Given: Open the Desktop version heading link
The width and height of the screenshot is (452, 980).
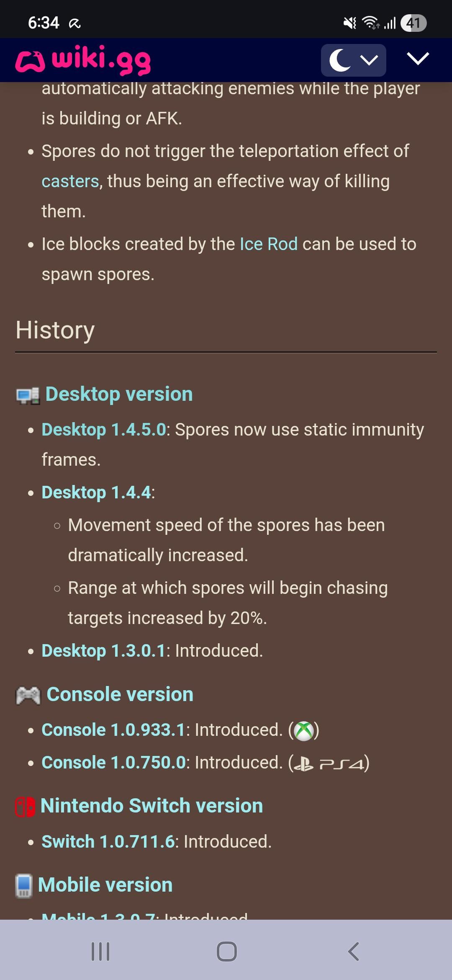Looking at the screenshot, I should pyautogui.click(x=119, y=394).
